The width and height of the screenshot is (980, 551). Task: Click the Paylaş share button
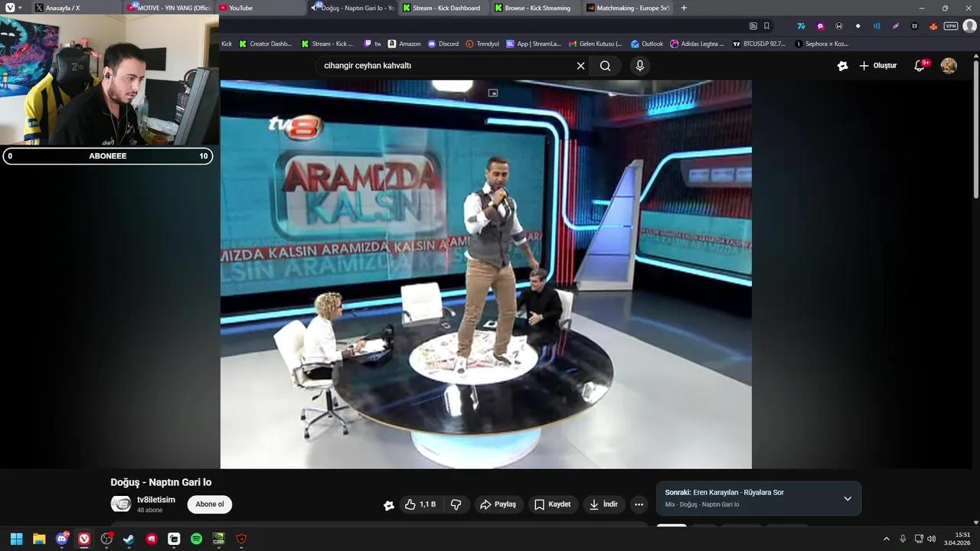[x=498, y=504]
